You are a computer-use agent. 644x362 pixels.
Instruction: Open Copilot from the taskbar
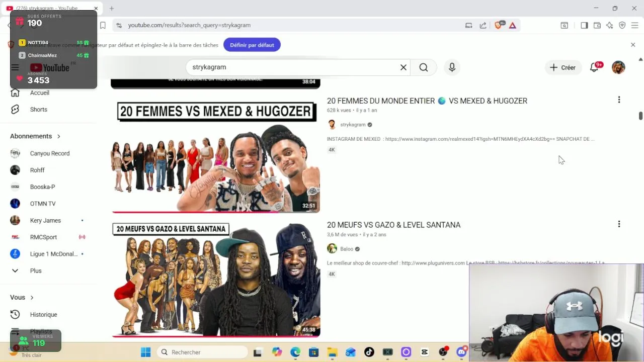click(277, 352)
